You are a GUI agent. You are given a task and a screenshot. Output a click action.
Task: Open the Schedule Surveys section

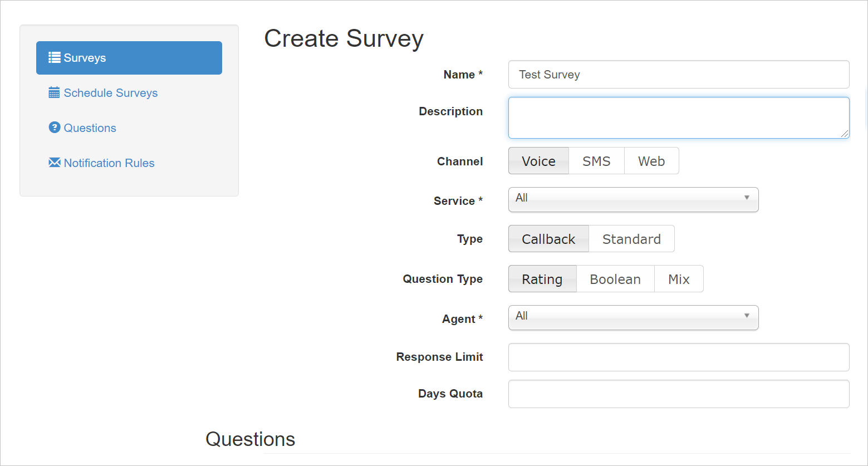(110, 93)
